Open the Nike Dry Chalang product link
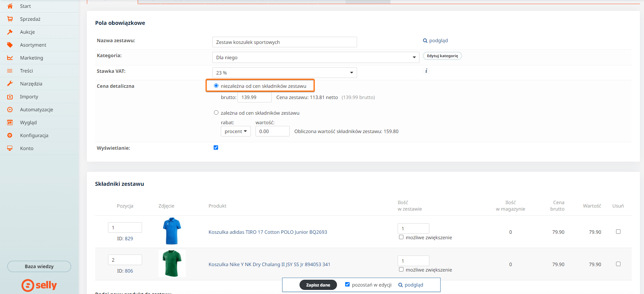Viewport: 644px width, 294px height. (269, 264)
